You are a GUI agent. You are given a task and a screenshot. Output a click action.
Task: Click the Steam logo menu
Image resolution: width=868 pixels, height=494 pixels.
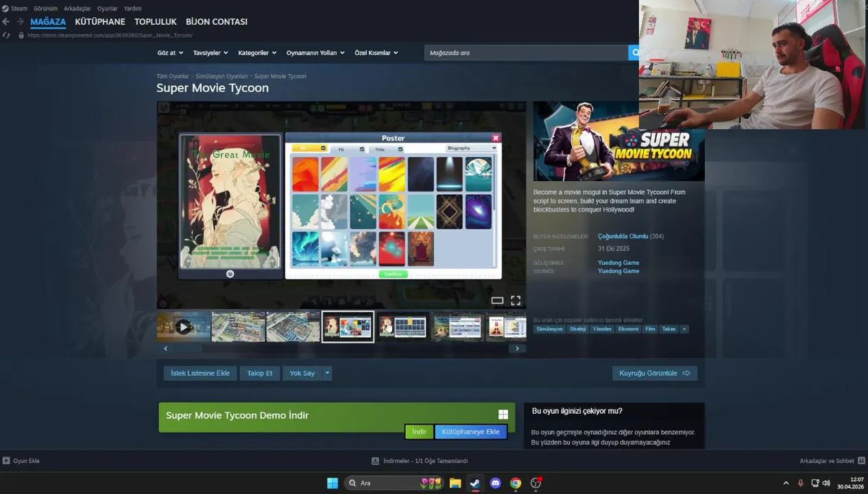[x=14, y=8]
